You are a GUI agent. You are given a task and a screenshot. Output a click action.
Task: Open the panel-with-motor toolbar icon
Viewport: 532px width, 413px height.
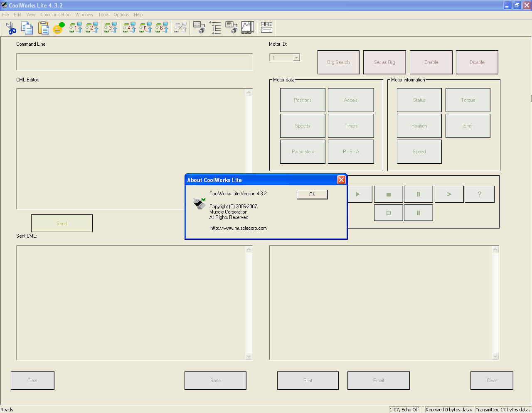[x=199, y=28]
